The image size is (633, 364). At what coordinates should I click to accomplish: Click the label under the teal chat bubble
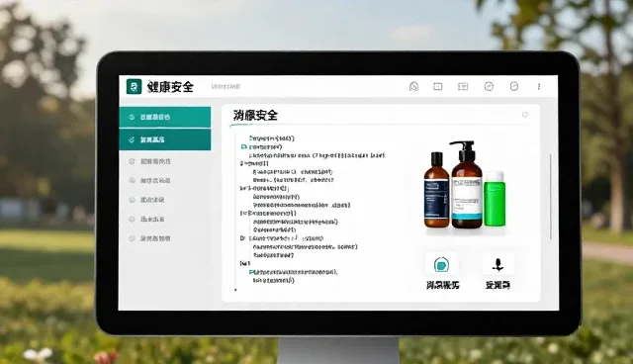click(x=442, y=285)
